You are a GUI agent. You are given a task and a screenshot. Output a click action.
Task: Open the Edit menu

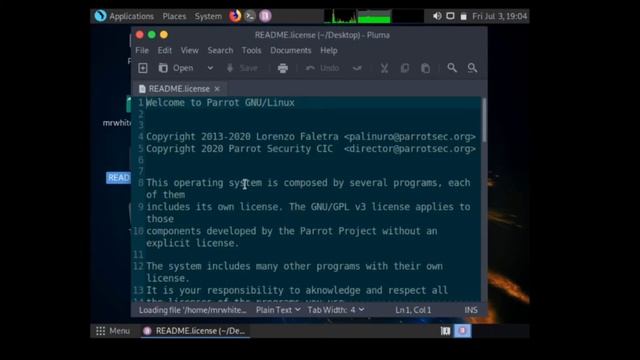pyautogui.click(x=164, y=51)
